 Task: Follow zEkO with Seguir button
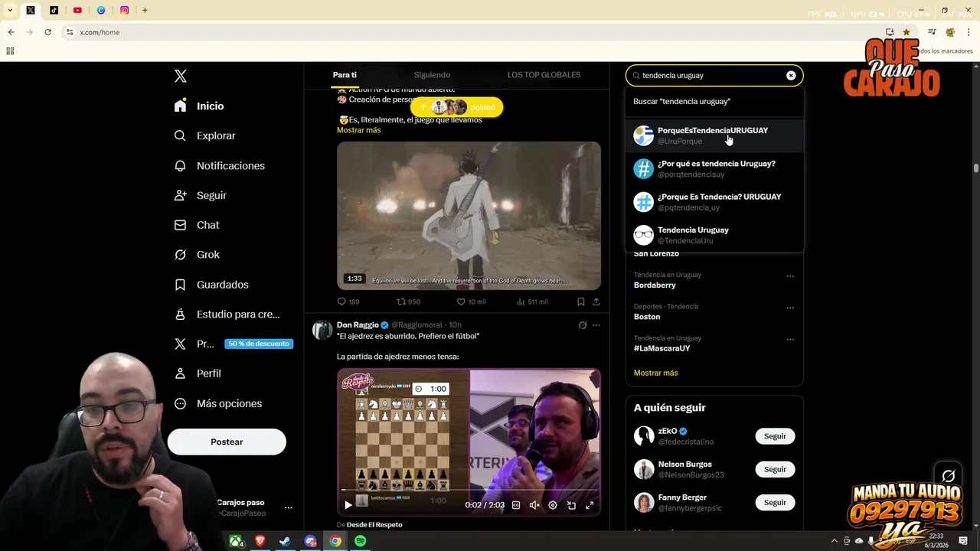pos(775,436)
